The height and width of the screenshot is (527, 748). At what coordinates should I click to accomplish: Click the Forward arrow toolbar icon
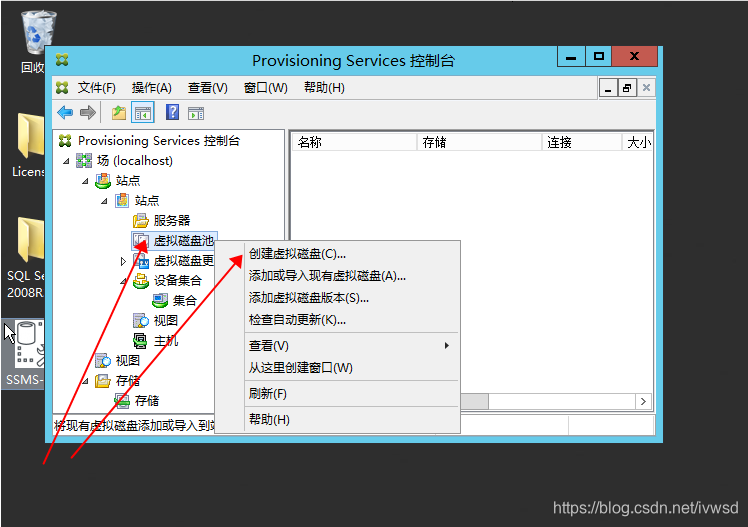click(88, 113)
